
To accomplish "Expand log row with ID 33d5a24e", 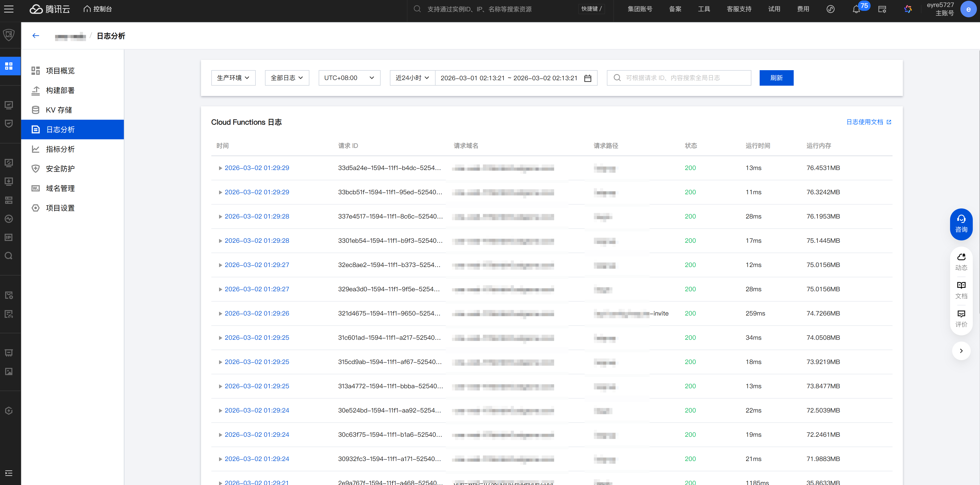I will tap(220, 168).
